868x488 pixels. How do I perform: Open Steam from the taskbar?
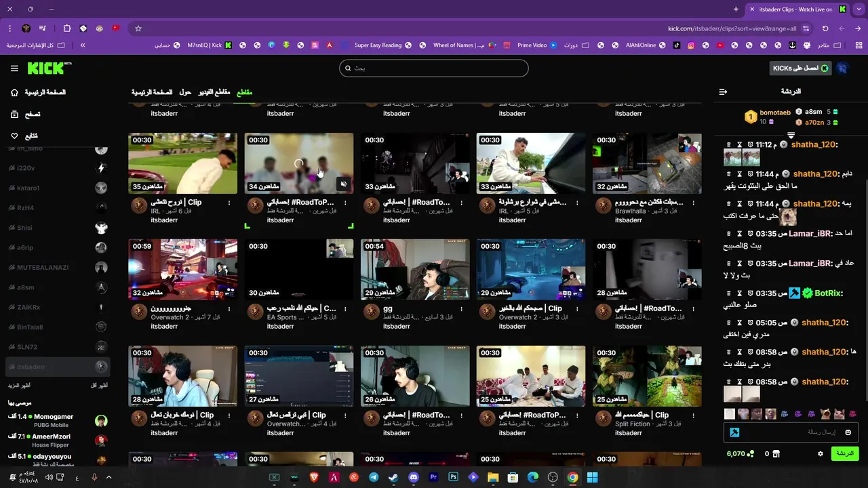coord(393,477)
